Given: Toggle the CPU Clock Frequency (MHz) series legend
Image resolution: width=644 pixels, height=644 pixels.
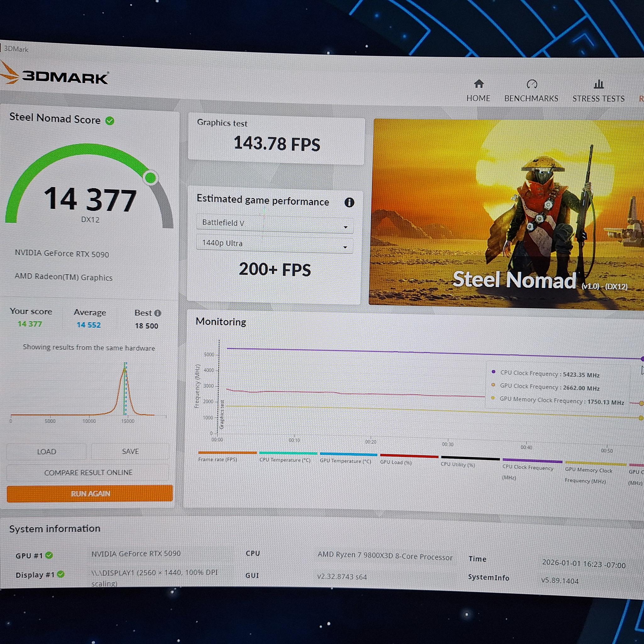Looking at the screenshot, I should 532,469.
